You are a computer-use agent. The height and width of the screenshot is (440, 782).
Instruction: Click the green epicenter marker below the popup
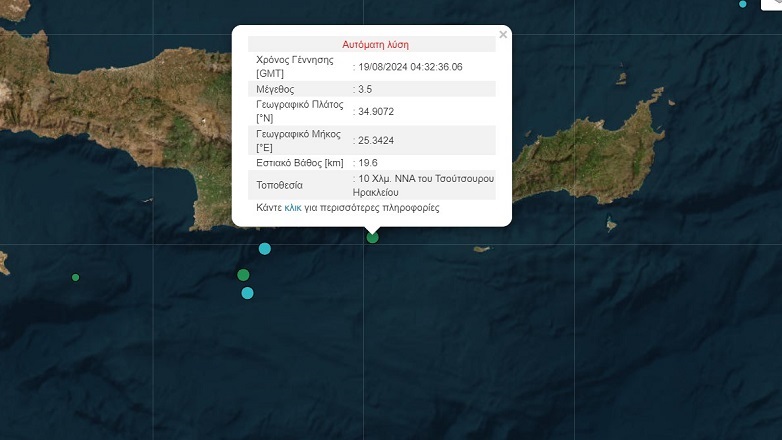click(373, 237)
